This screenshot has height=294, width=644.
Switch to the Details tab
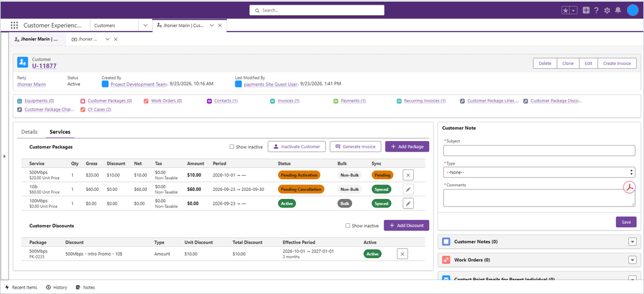(29, 132)
